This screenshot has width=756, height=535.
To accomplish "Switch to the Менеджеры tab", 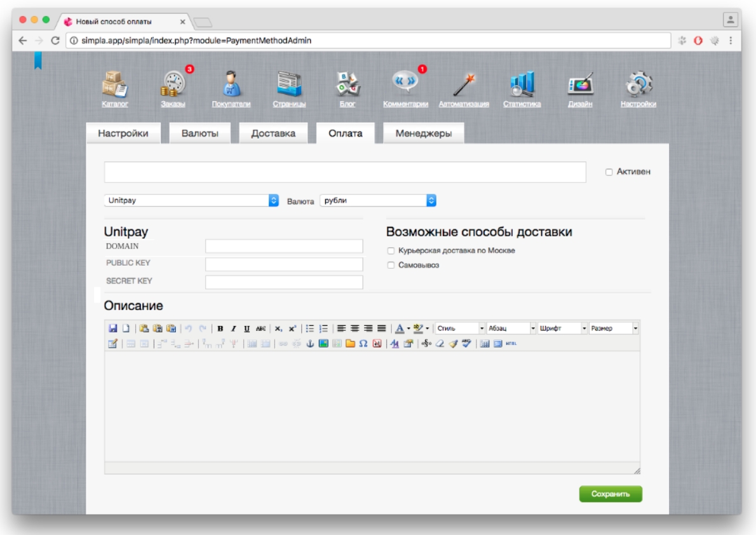I will pos(423,134).
